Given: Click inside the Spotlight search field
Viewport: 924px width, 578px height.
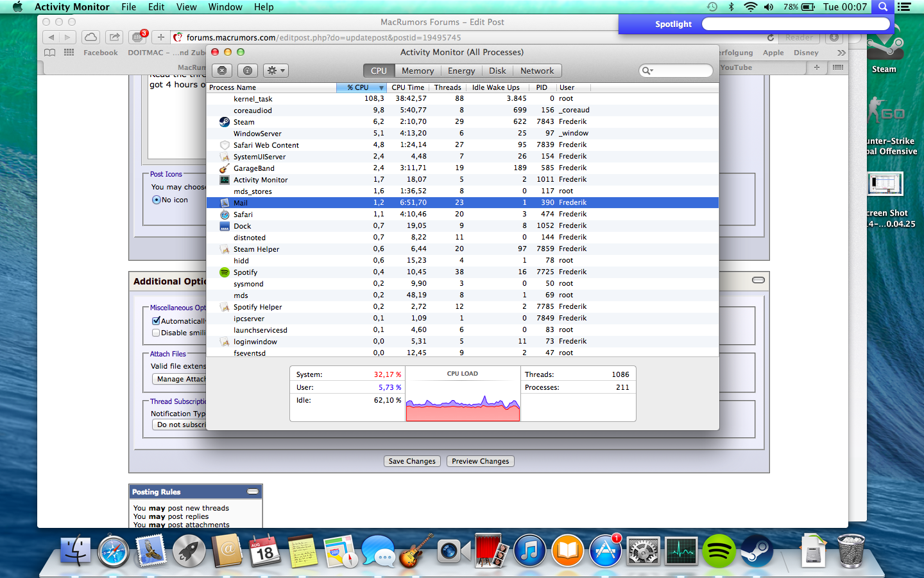Looking at the screenshot, I should 796,24.
